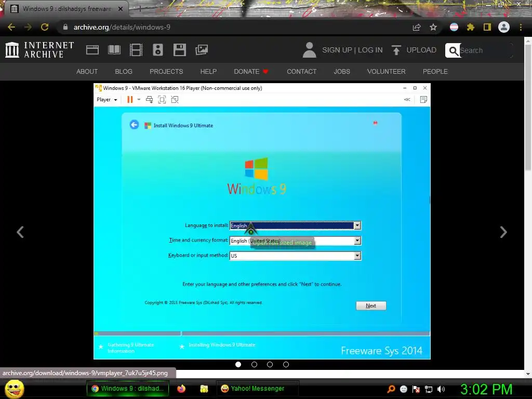Click the Internet Archive logo
Viewport: 532px width, 399px height.
pos(39,50)
